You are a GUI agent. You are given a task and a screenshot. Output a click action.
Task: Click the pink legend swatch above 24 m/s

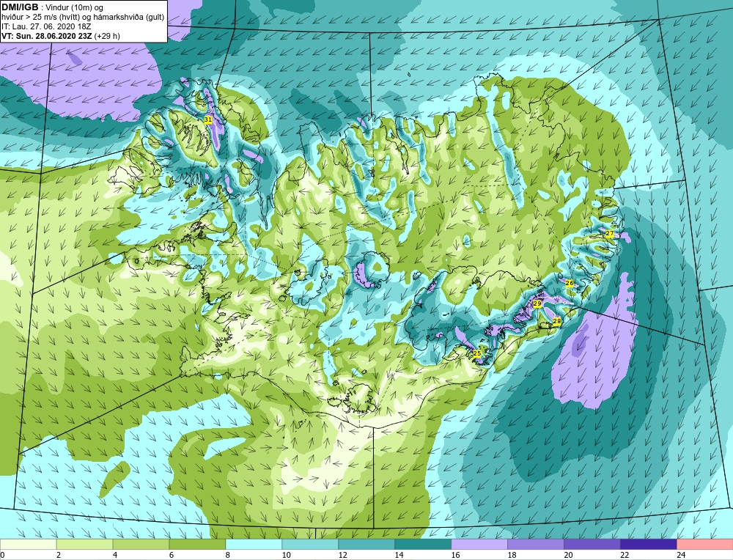705,544
